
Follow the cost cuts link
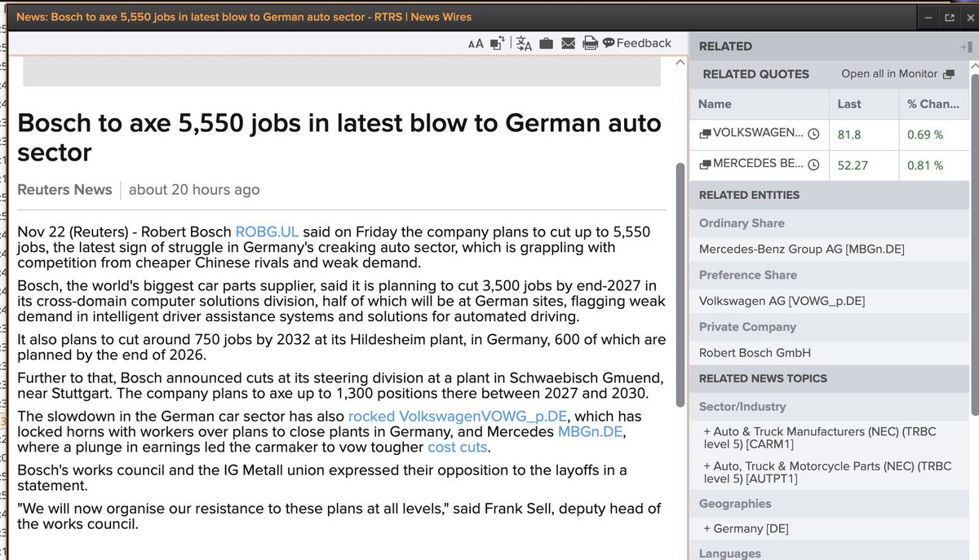pyautogui.click(x=457, y=447)
